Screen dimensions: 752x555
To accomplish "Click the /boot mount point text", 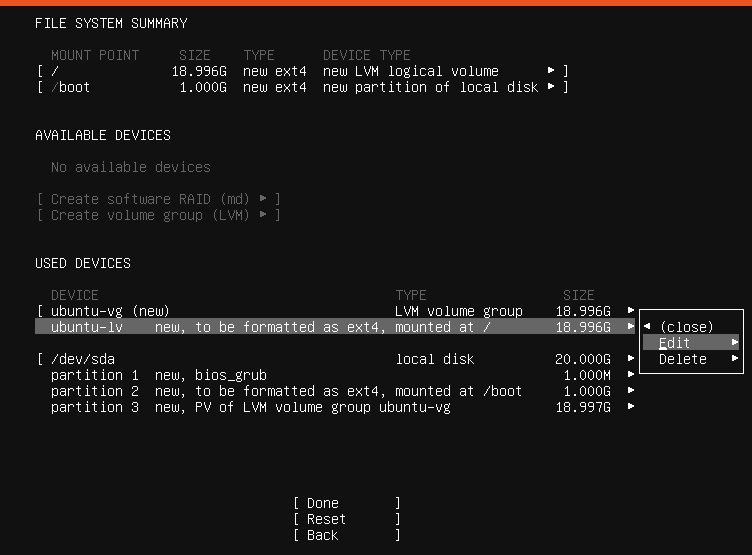I will [x=70, y=87].
